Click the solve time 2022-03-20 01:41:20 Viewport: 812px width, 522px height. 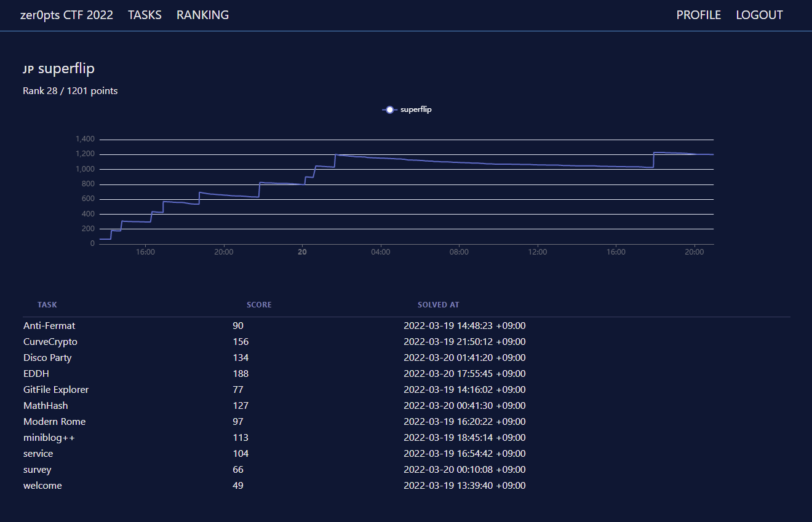click(464, 358)
